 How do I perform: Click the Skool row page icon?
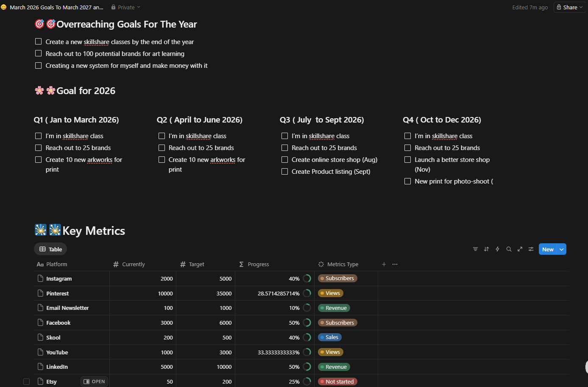coord(40,337)
